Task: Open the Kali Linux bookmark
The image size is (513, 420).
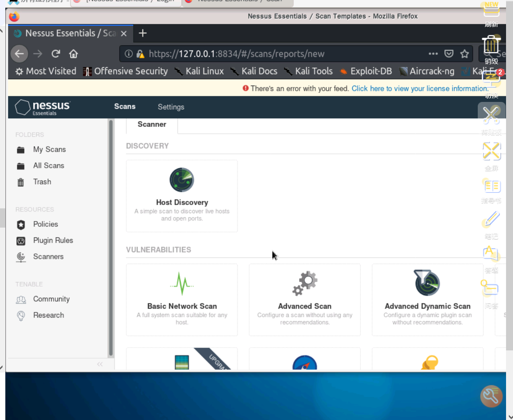Action: (199, 71)
